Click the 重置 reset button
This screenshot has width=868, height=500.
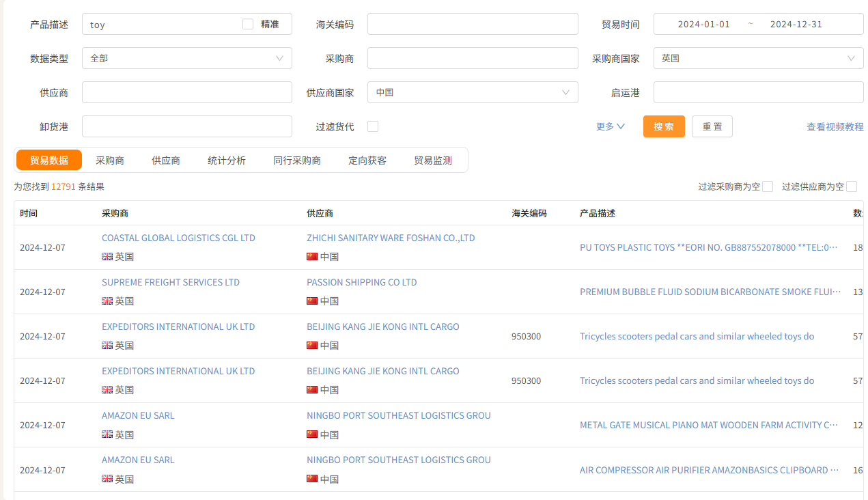(x=712, y=126)
